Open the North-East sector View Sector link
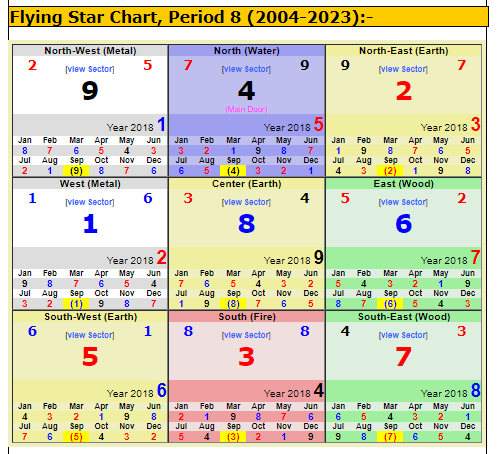The height and width of the screenshot is (454, 498). [x=403, y=69]
